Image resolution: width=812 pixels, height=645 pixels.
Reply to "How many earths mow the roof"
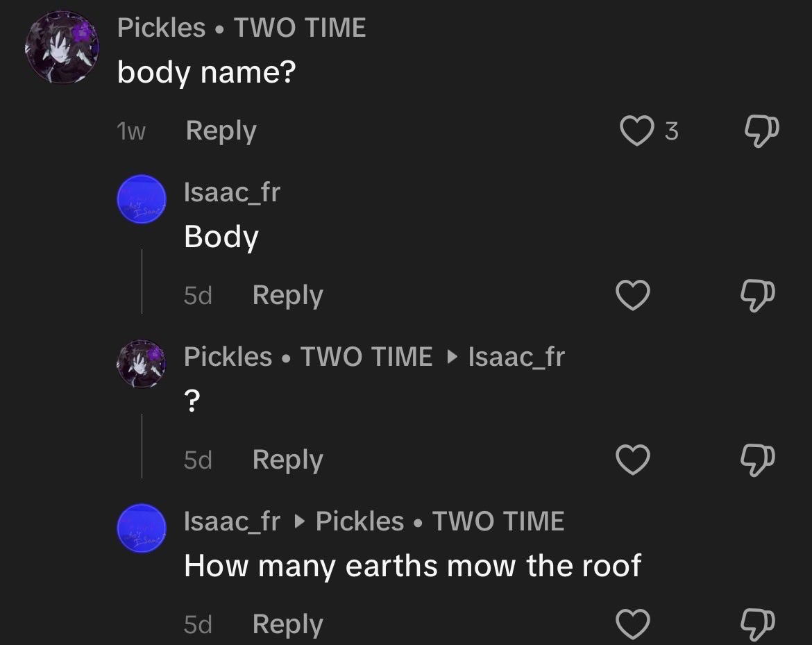click(288, 624)
